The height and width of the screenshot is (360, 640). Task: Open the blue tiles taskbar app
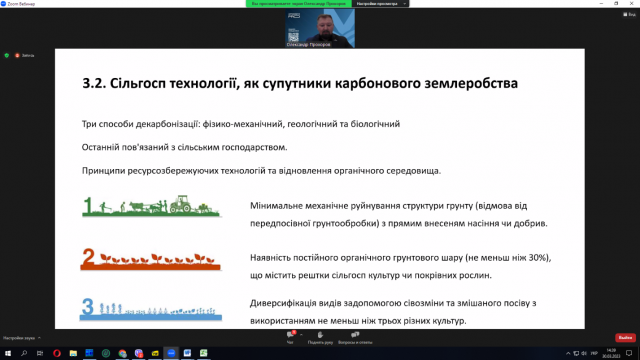(89, 353)
